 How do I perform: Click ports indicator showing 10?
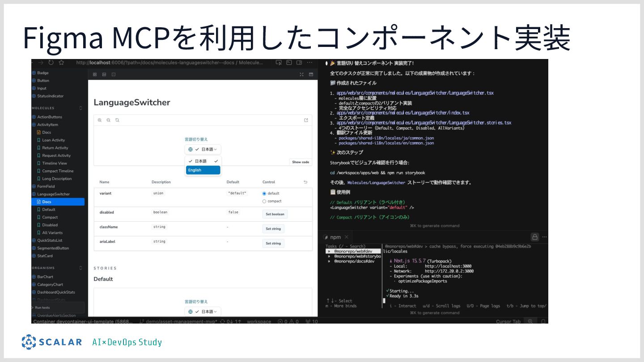pyautogui.click(x=312, y=321)
